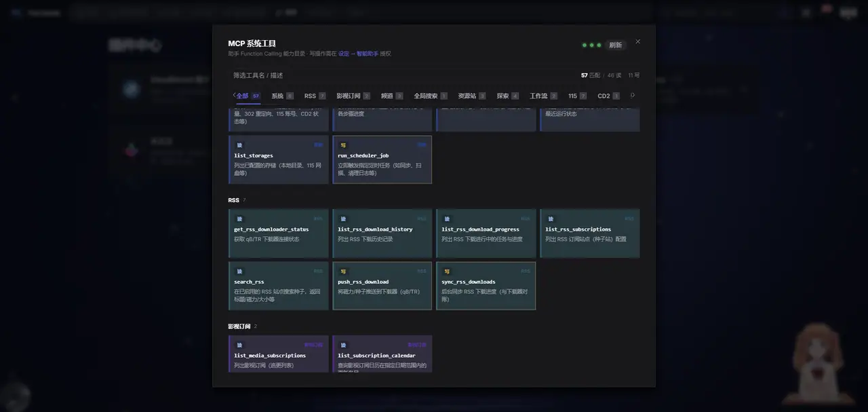Click the 刷新 refresh button
This screenshot has height=412, width=868.
pyautogui.click(x=615, y=45)
